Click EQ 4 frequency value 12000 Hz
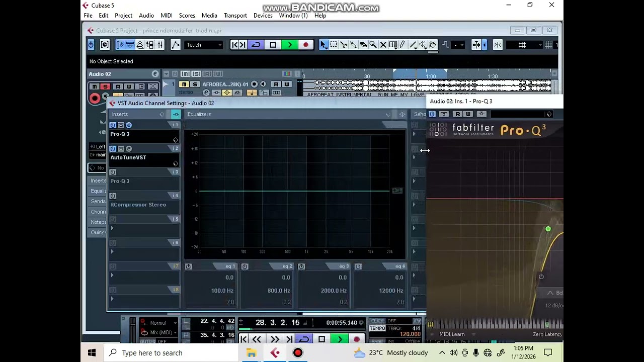This screenshot has width=644, height=362. (391, 291)
